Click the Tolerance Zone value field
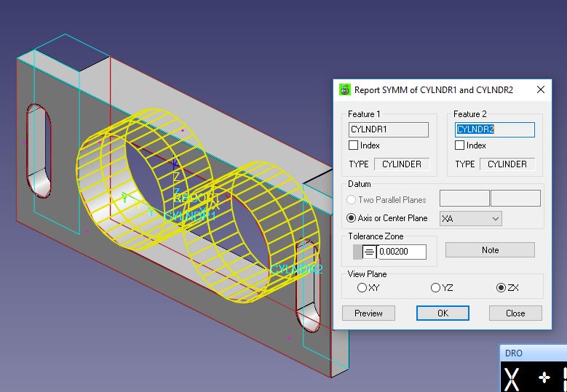Screen dimensions: 567x392 pyautogui.click(x=401, y=252)
